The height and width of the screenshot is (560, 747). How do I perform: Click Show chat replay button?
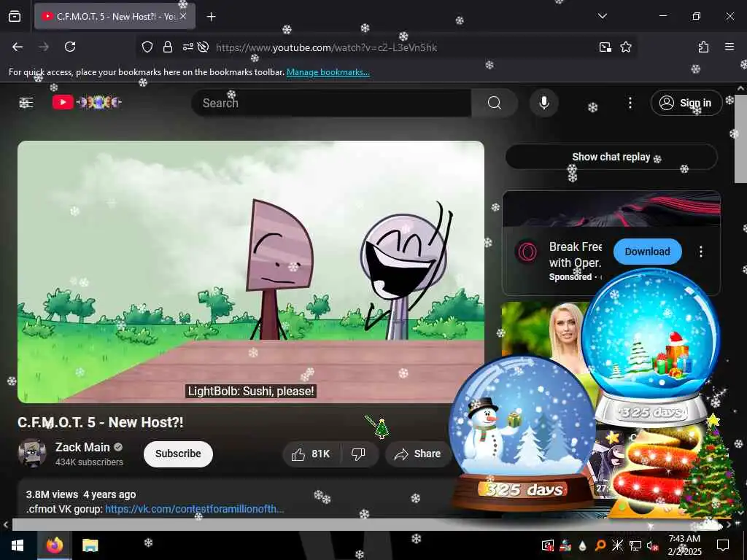click(611, 157)
